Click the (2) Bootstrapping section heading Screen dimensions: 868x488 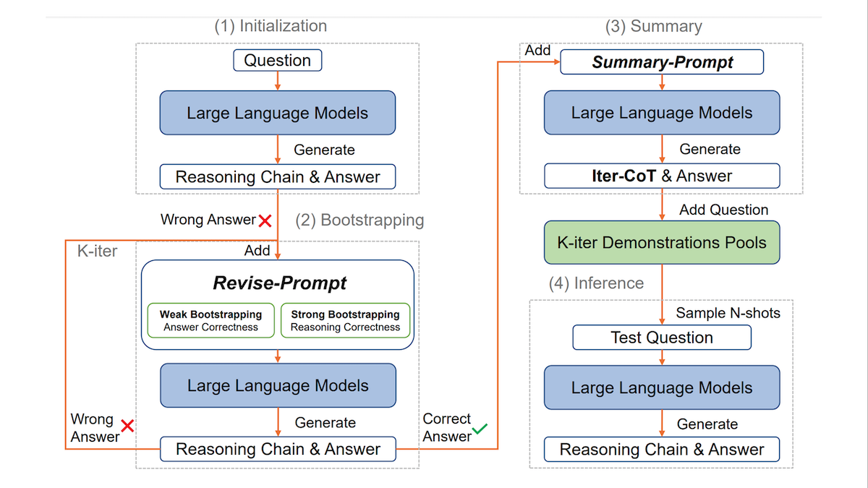(x=359, y=220)
